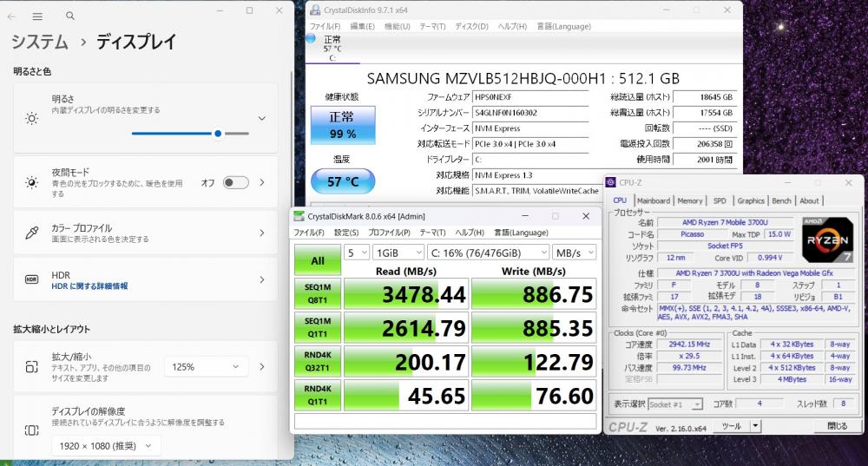This screenshot has width=868, height=466.
Task: Click the CPU-Z 閉じる button
Action: point(837,426)
